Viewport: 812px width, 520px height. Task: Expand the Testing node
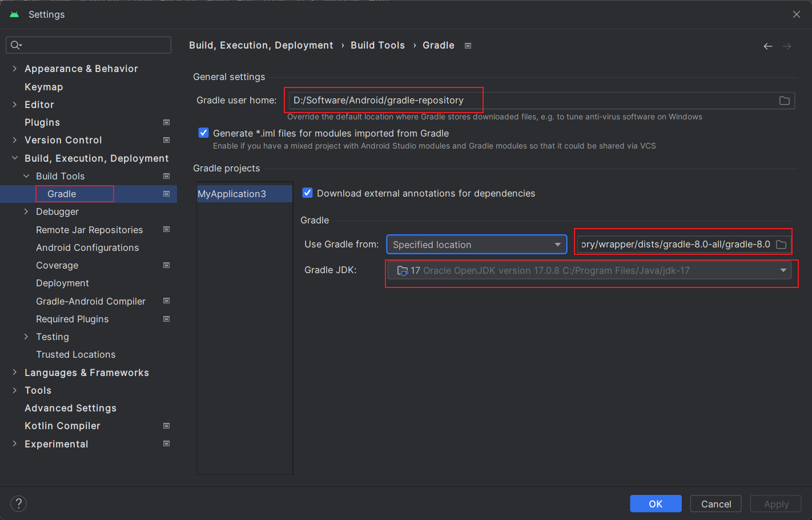pos(26,337)
